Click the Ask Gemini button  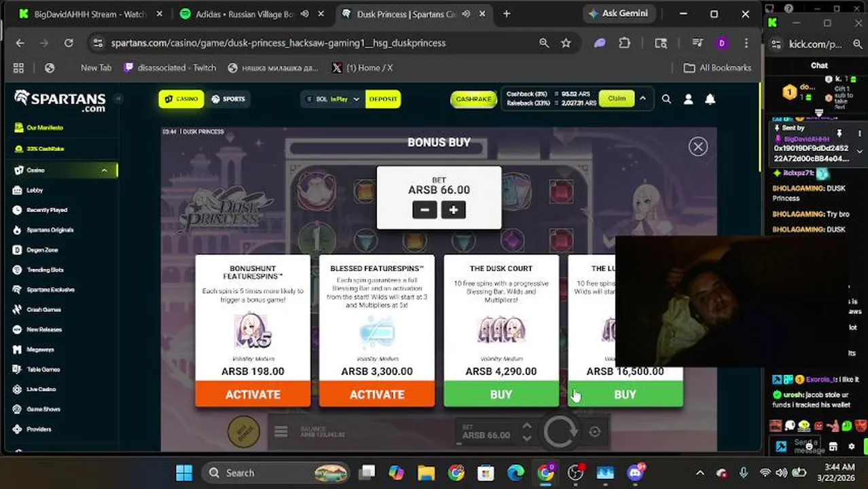pos(617,14)
